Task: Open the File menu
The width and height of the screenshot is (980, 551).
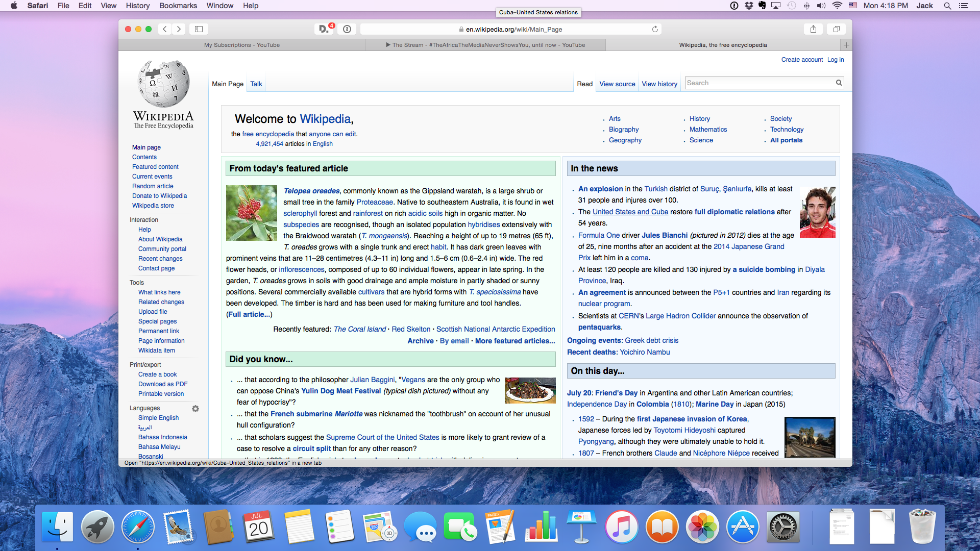Action: pyautogui.click(x=63, y=6)
